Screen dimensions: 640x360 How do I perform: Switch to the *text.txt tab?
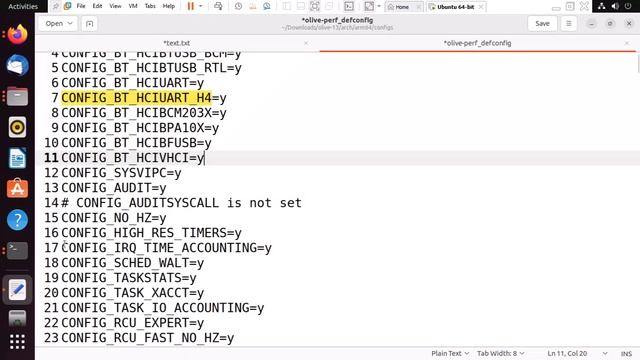177,43
